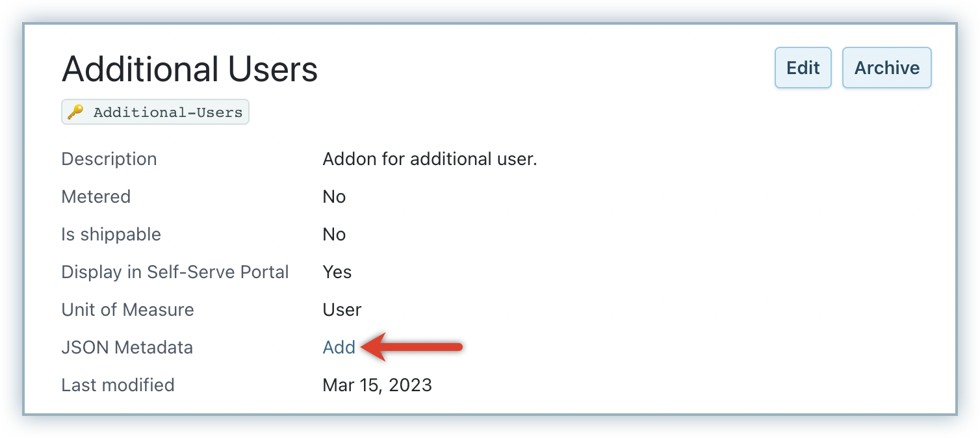
Task: Click the Display in Self-Serve Portal label
Action: tap(175, 272)
